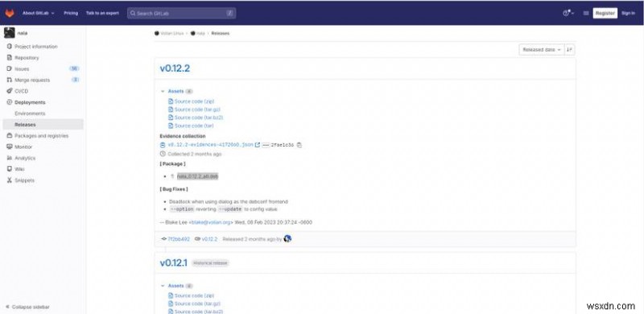Open evidence JSON external link icon
Viewport: 644px width, 314px height.
[258, 145]
